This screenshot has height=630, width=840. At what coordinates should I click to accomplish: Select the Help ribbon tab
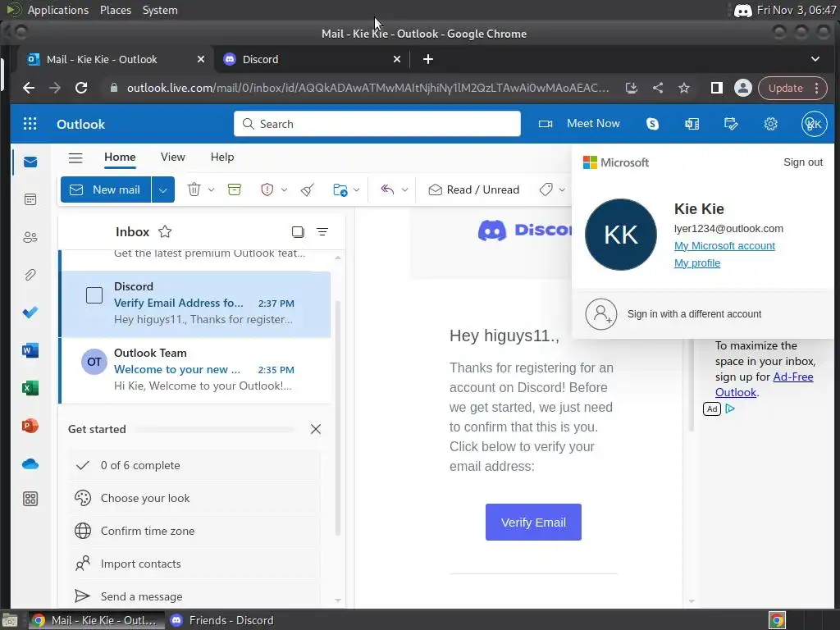(x=222, y=157)
